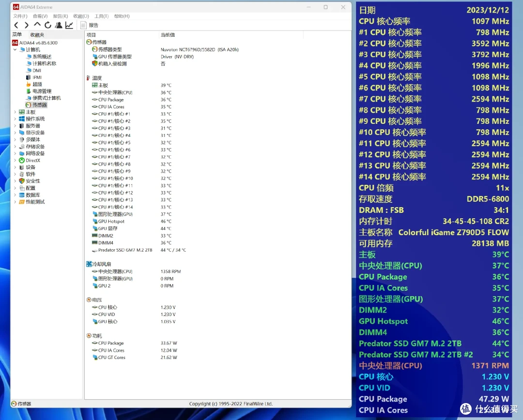Select the CPU GT Cores power row

tap(135, 357)
